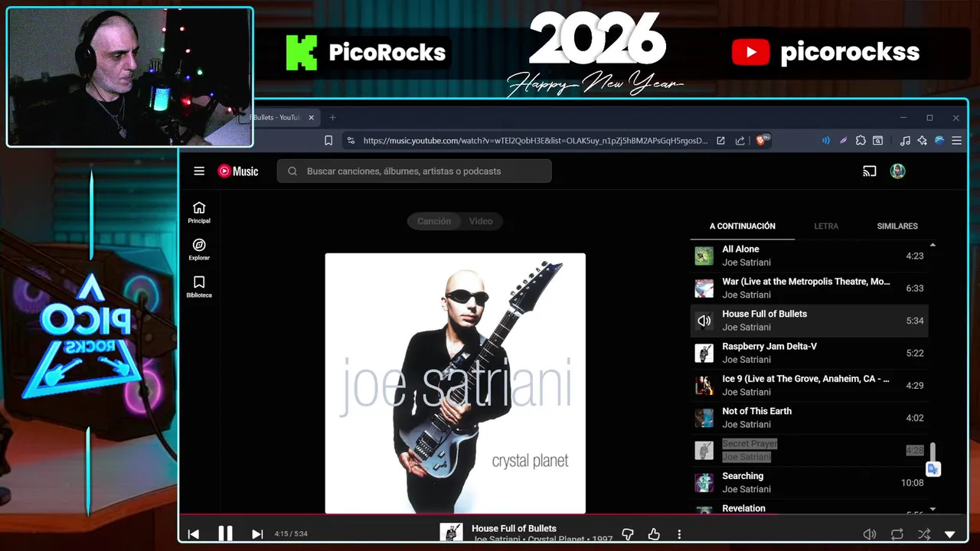
Task: Open the YouTube Music hamburger menu
Action: click(199, 171)
